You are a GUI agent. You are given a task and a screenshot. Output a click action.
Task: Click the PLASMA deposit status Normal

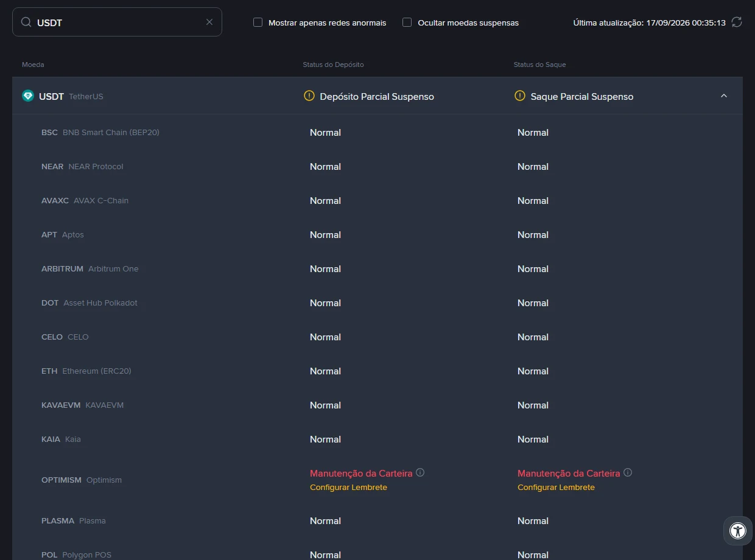[325, 521]
